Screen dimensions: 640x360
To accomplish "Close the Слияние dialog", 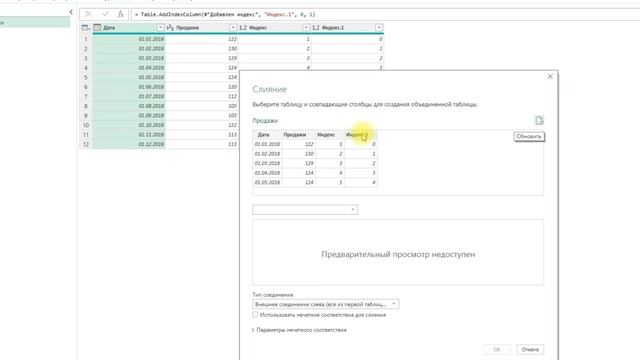I will pyautogui.click(x=550, y=77).
